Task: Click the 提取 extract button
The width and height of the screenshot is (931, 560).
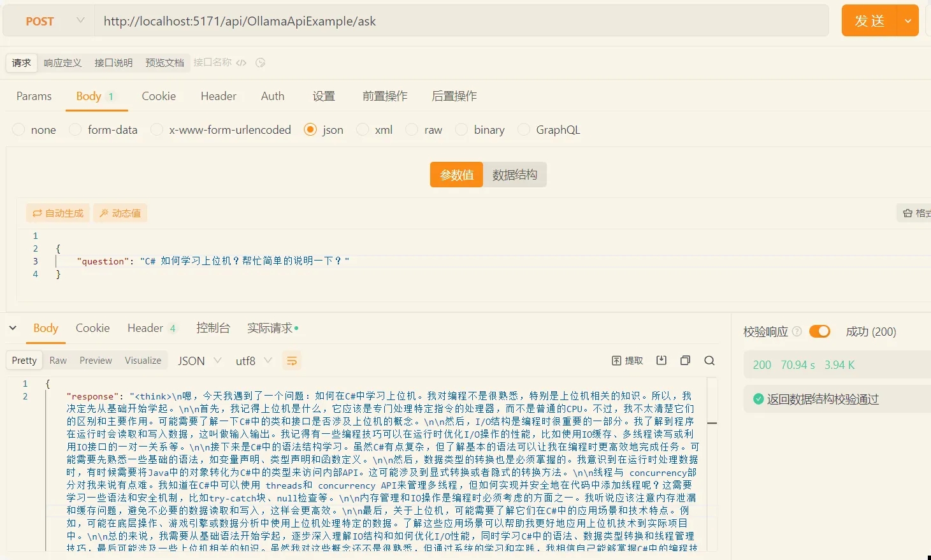Action: [x=628, y=361]
